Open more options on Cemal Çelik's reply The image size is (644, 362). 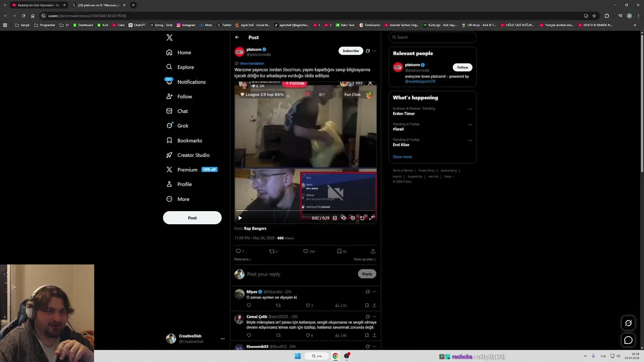pos(374,317)
